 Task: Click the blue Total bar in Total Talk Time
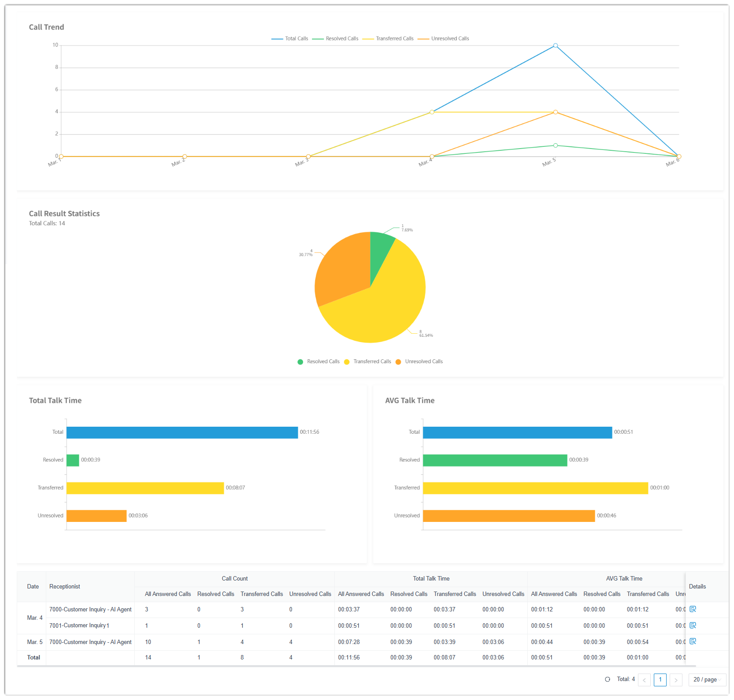click(x=182, y=432)
